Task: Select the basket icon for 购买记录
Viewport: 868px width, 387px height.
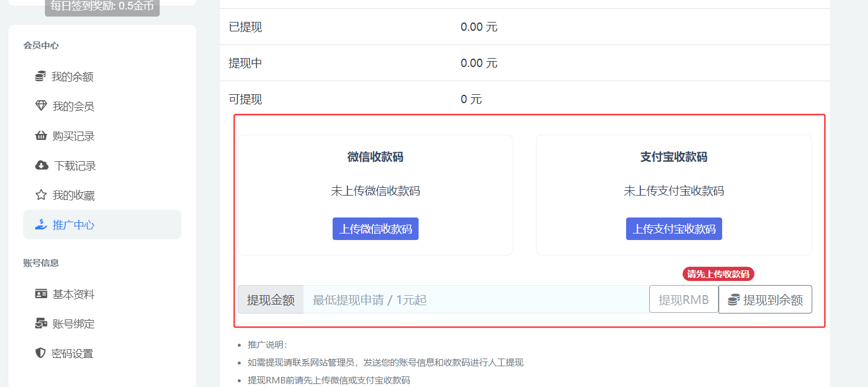Action: (x=41, y=136)
